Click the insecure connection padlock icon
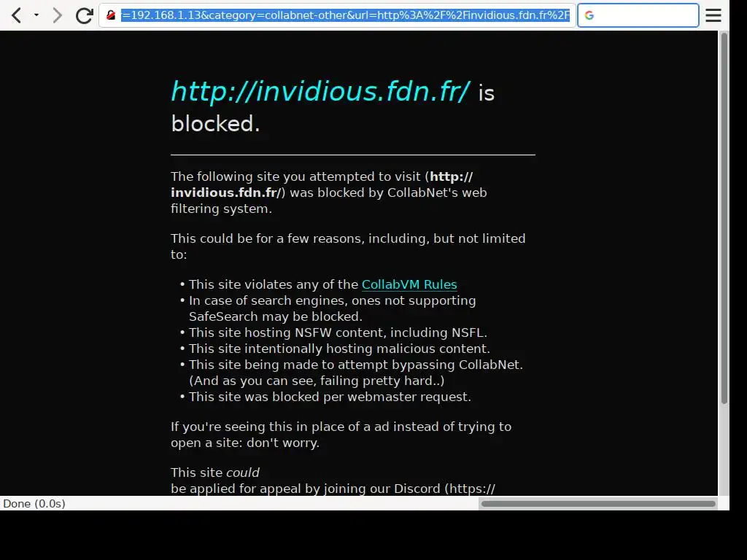The width and height of the screenshot is (747, 560). pyautogui.click(x=111, y=15)
